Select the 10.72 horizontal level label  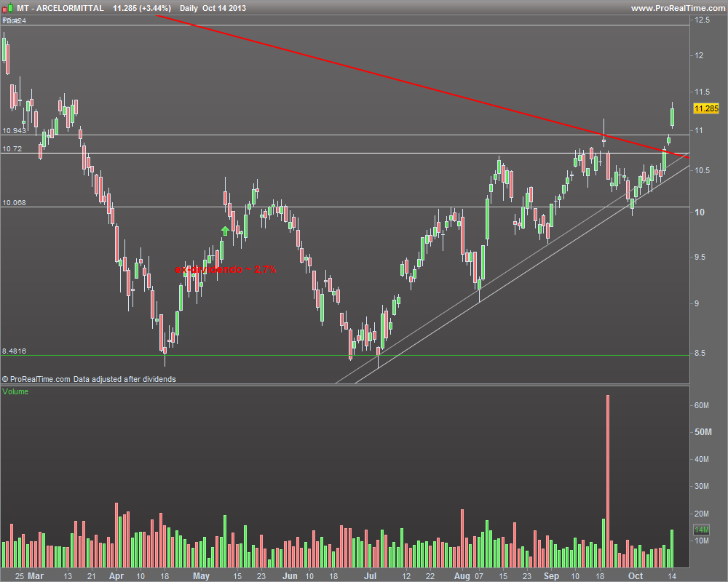[12, 148]
